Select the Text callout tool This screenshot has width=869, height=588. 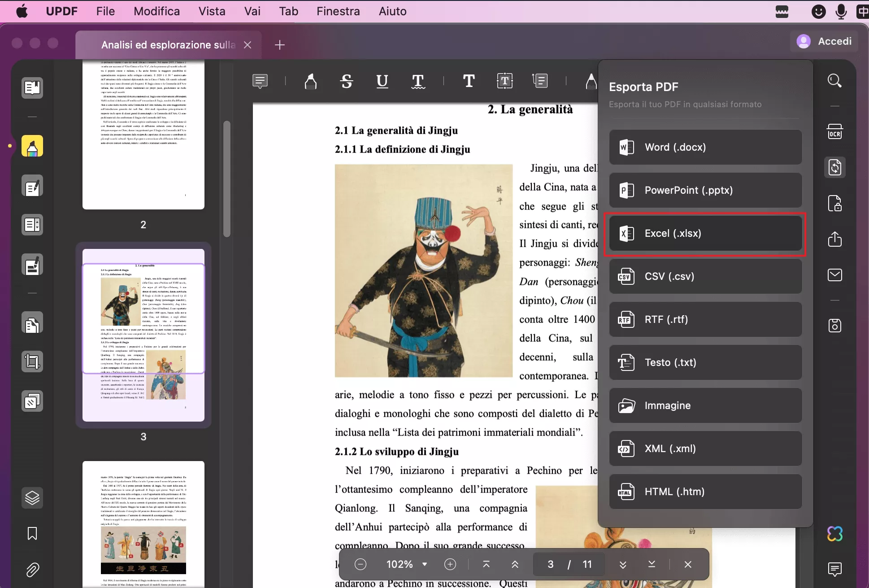click(x=540, y=81)
